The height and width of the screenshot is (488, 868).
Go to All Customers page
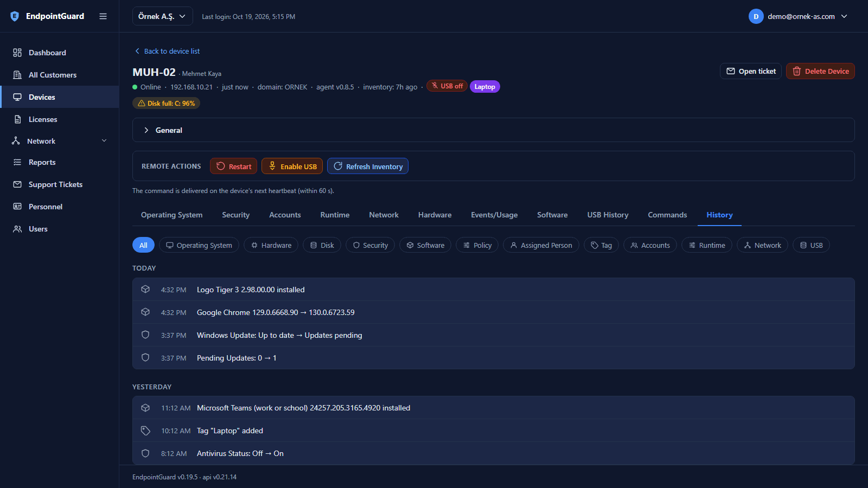(x=60, y=75)
